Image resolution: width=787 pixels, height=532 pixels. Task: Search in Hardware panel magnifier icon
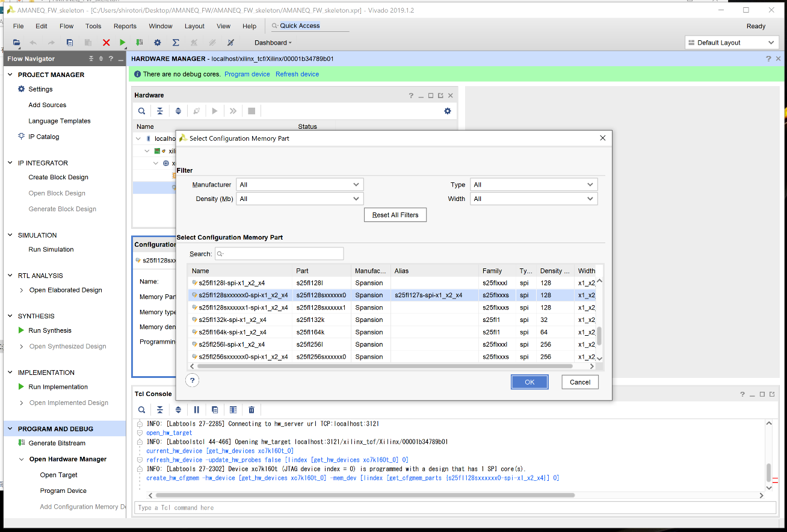(141, 111)
